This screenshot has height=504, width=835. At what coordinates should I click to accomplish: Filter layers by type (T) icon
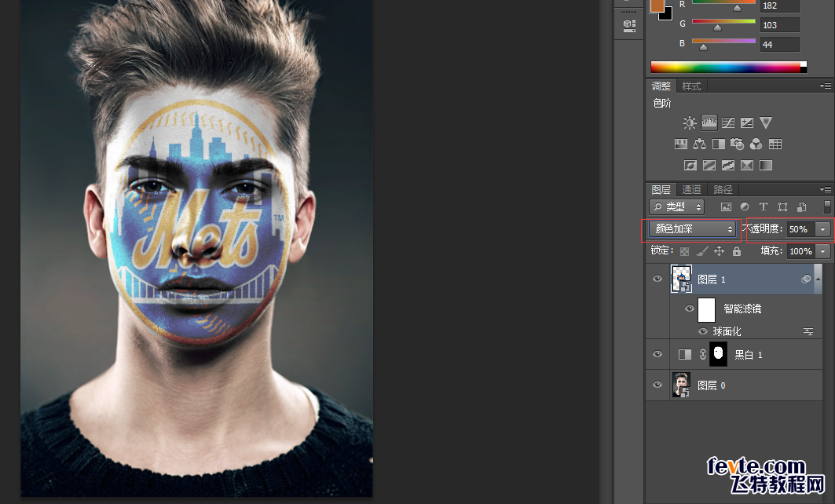[763, 207]
